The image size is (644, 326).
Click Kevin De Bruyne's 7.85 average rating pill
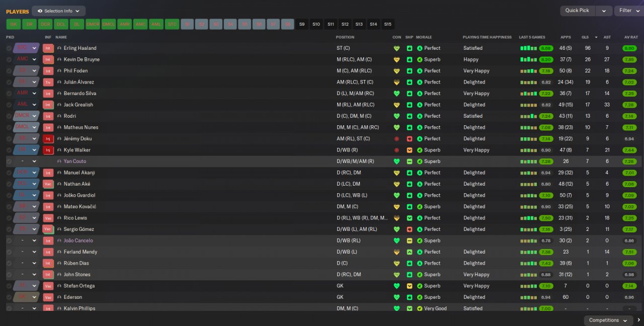(x=629, y=59)
